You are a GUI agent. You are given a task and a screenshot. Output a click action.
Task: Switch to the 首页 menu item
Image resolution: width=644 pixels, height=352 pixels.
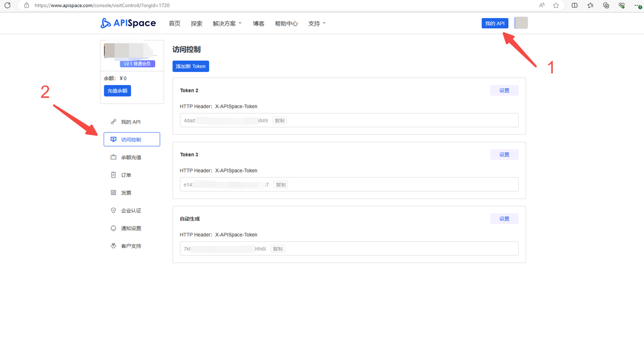(x=174, y=23)
